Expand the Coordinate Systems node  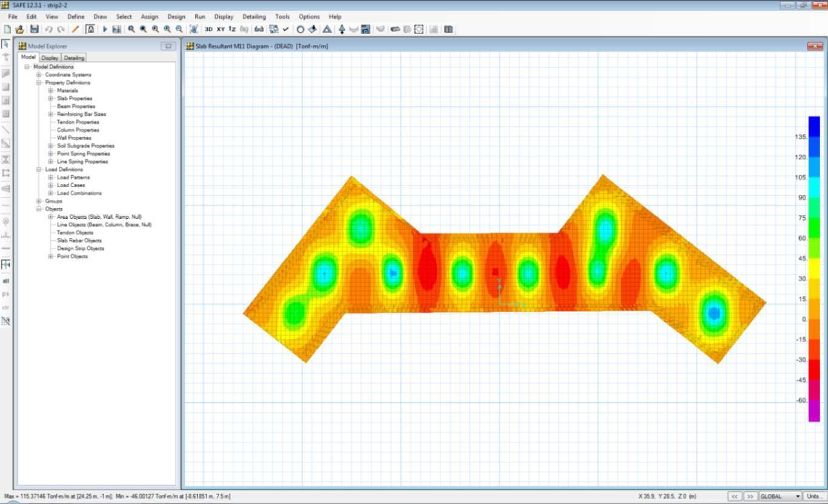[x=39, y=75]
